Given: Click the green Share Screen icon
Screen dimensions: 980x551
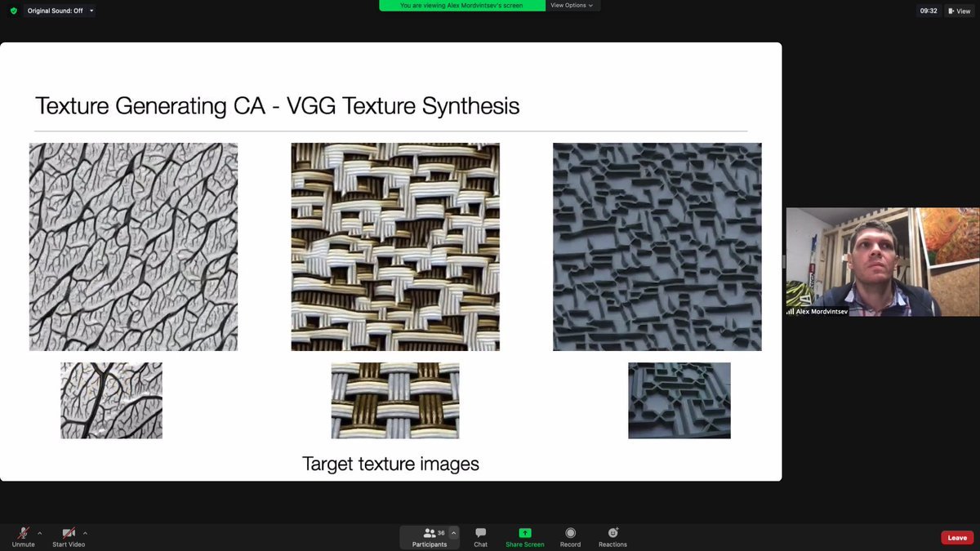Looking at the screenshot, I should tap(524, 534).
